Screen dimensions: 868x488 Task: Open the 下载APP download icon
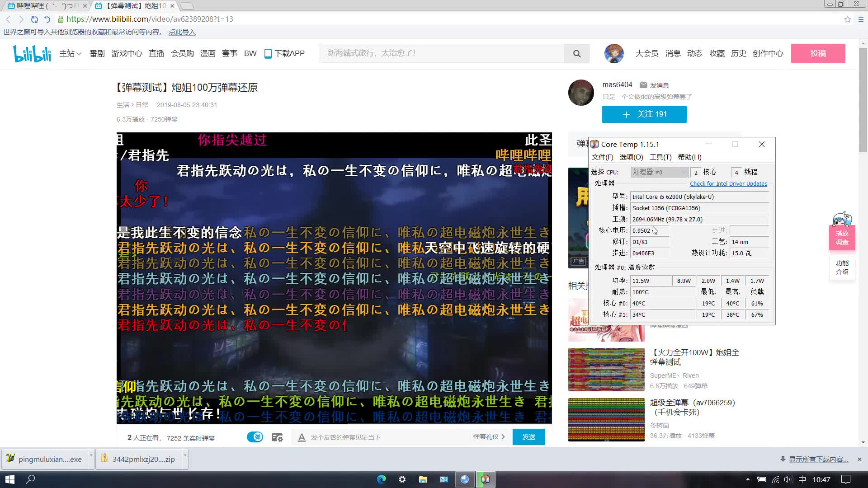click(268, 53)
